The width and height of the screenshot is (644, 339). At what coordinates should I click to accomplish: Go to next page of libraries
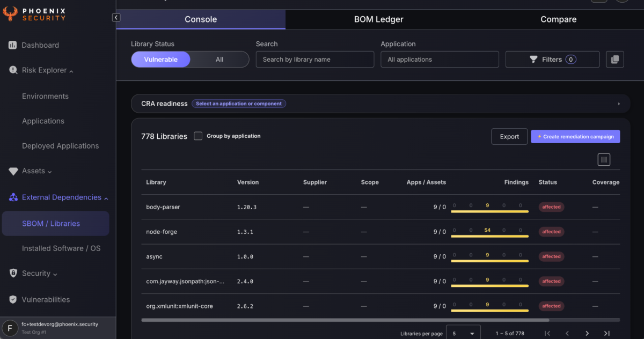coord(587,334)
